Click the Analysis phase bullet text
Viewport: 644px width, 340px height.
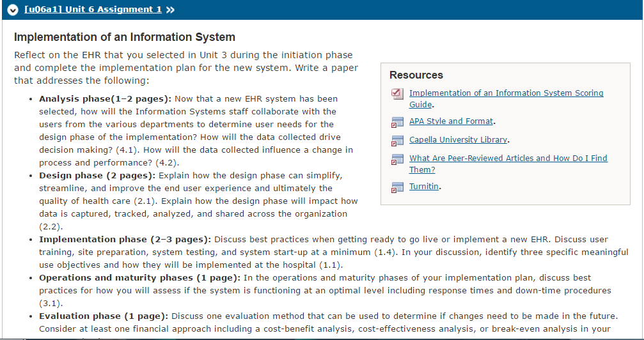[x=196, y=130]
